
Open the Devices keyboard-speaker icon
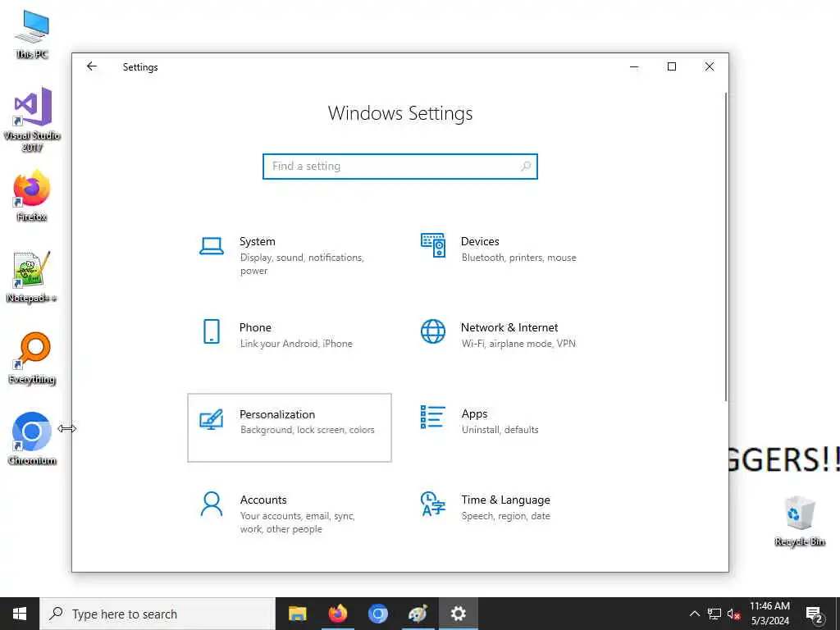click(433, 245)
